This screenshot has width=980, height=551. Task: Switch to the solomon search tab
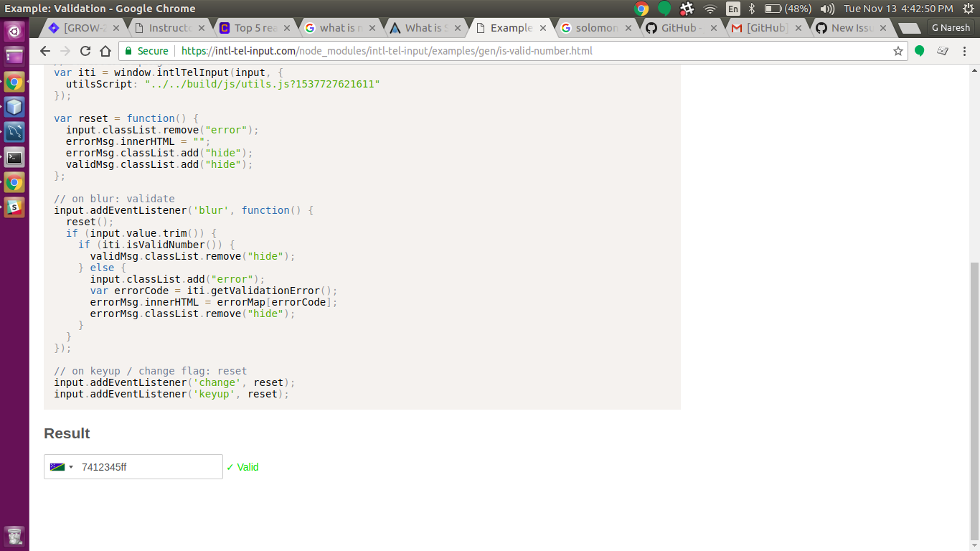click(595, 27)
